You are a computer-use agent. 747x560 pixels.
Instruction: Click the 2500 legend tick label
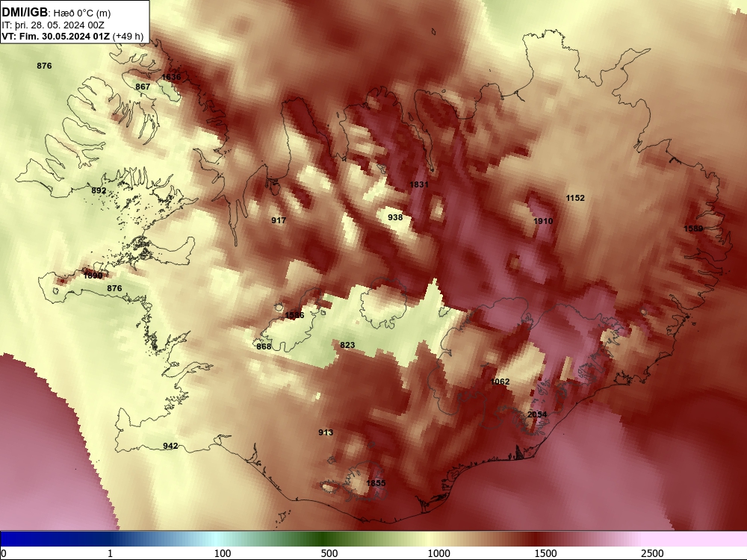[x=652, y=553]
